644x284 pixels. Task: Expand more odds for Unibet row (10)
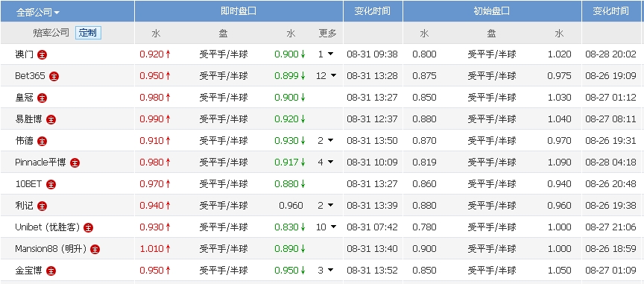[326, 227]
